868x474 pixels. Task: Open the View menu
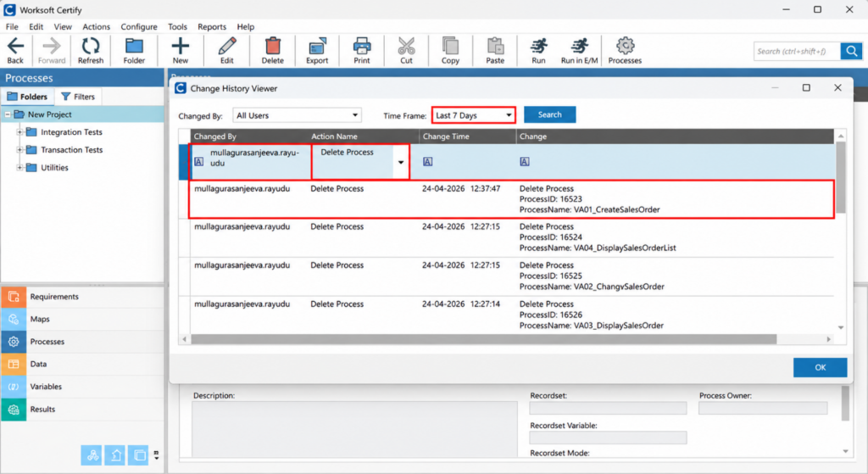point(63,26)
